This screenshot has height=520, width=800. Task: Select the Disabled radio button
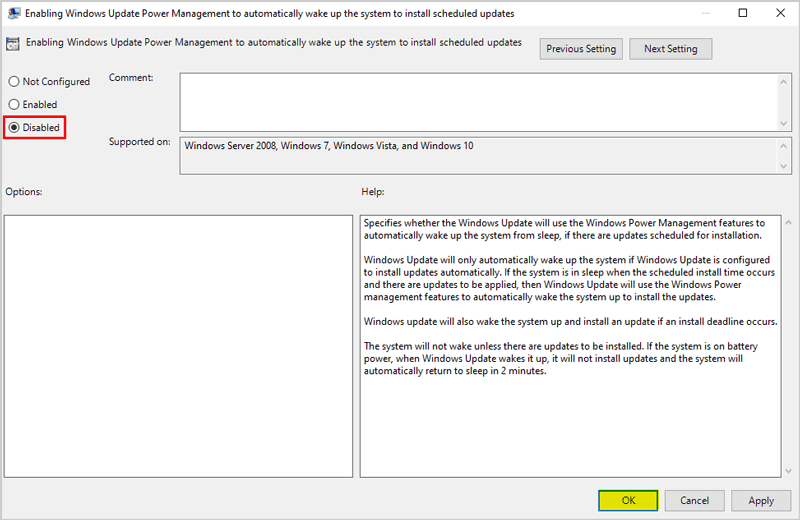35,128
